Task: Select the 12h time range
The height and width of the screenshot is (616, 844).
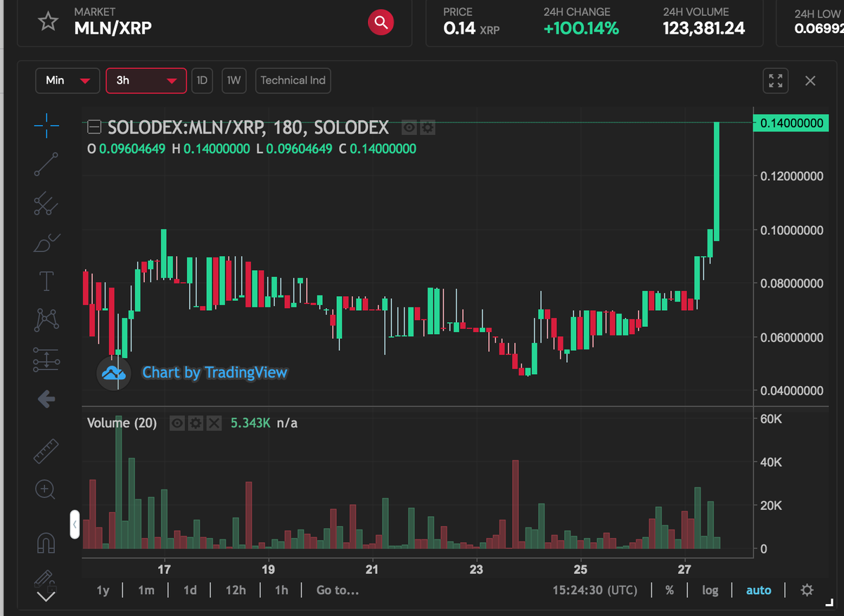Action: point(235,590)
